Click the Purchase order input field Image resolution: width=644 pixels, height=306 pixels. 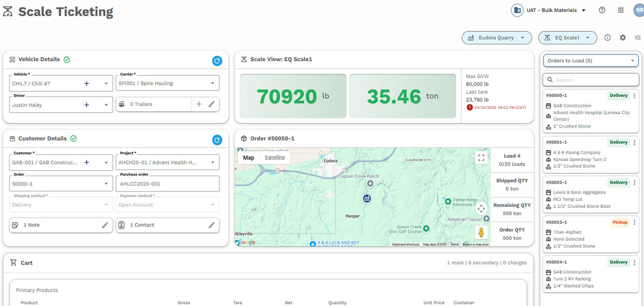click(167, 184)
